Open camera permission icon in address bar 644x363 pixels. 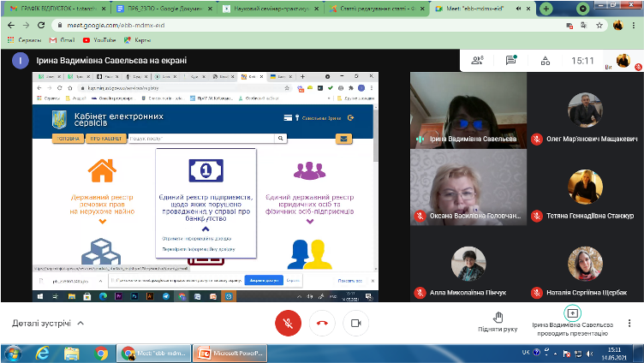point(569,26)
